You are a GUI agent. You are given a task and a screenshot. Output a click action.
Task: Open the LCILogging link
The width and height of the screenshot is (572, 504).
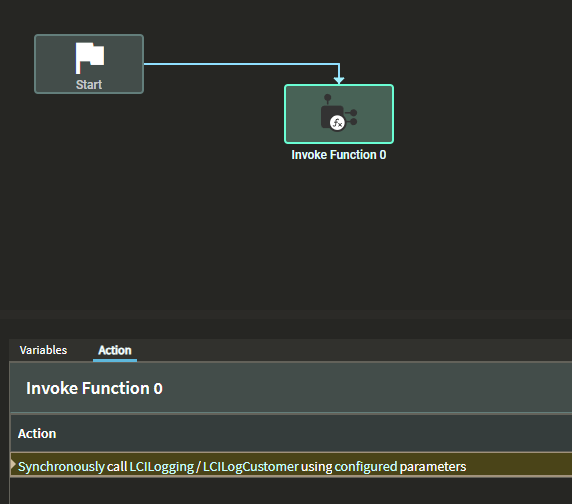pyautogui.click(x=162, y=466)
